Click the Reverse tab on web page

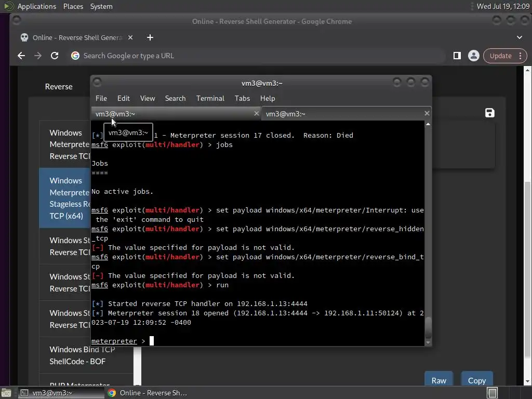click(x=59, y=87)
